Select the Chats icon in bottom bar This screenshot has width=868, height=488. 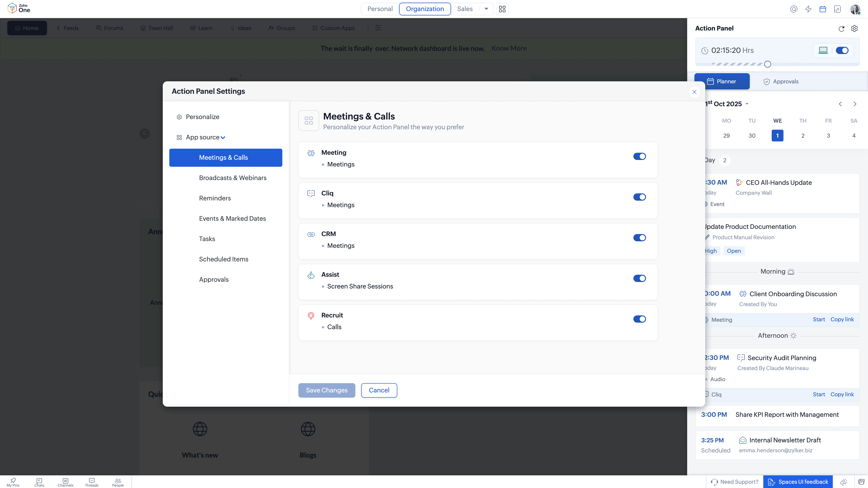coord(39,482)
